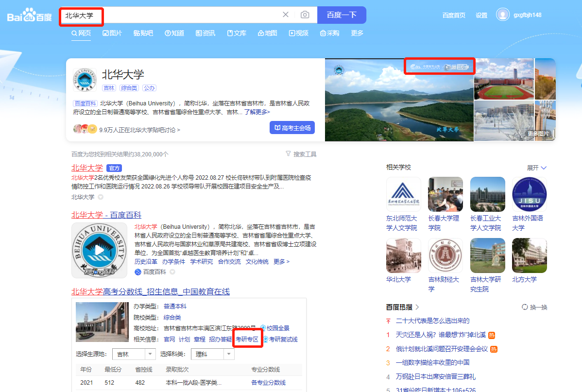Viewport: 582px width, 392px height.
Task: Open 吉林外国语大学 logo thumbnail
Action: [530, 194]
